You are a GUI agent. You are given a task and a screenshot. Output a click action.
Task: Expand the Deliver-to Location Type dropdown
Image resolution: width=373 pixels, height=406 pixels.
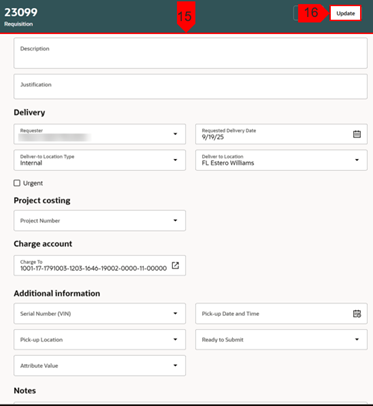click(x=175, y=160)
